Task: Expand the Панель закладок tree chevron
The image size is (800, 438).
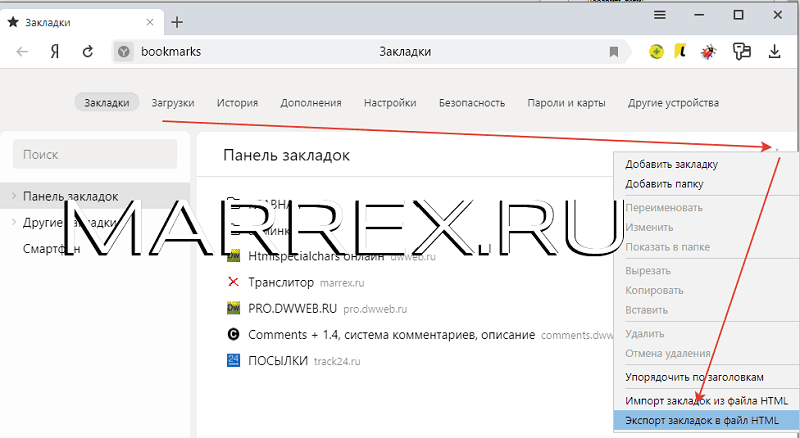Action: point(14,196)
